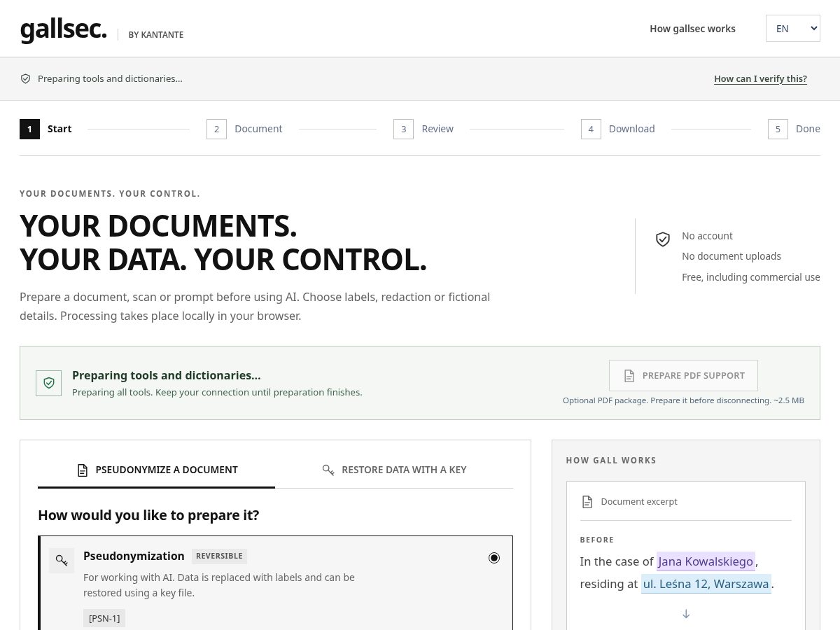The width and height of the screenshot is (840, 630).
Task: Open How gallsec works link
Action: pyautogui.click(x=692, y=29)
